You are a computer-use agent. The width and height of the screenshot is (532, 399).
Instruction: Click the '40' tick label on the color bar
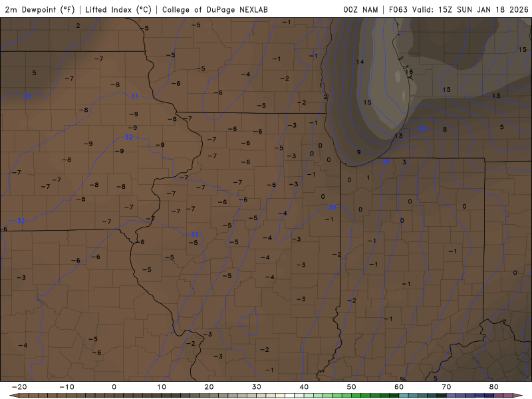[304, 387]
